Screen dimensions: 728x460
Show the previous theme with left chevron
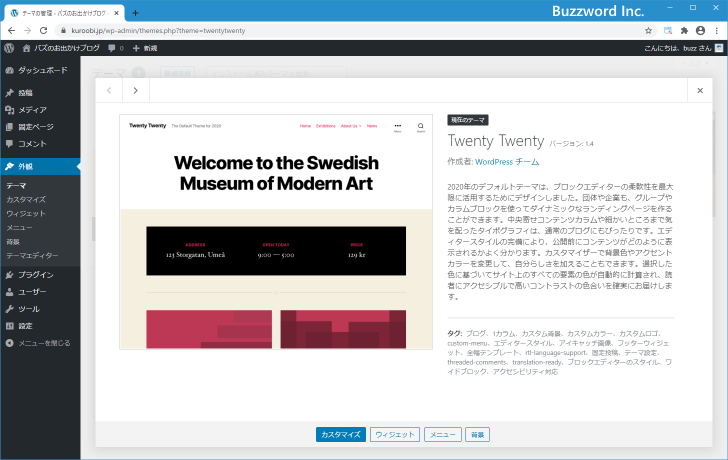[109, 91]
